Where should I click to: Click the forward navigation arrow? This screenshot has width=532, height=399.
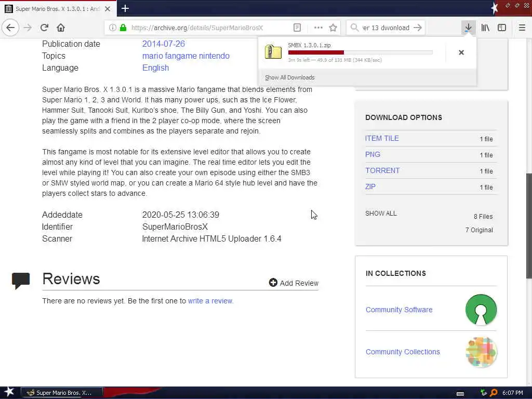click(28, 28)
